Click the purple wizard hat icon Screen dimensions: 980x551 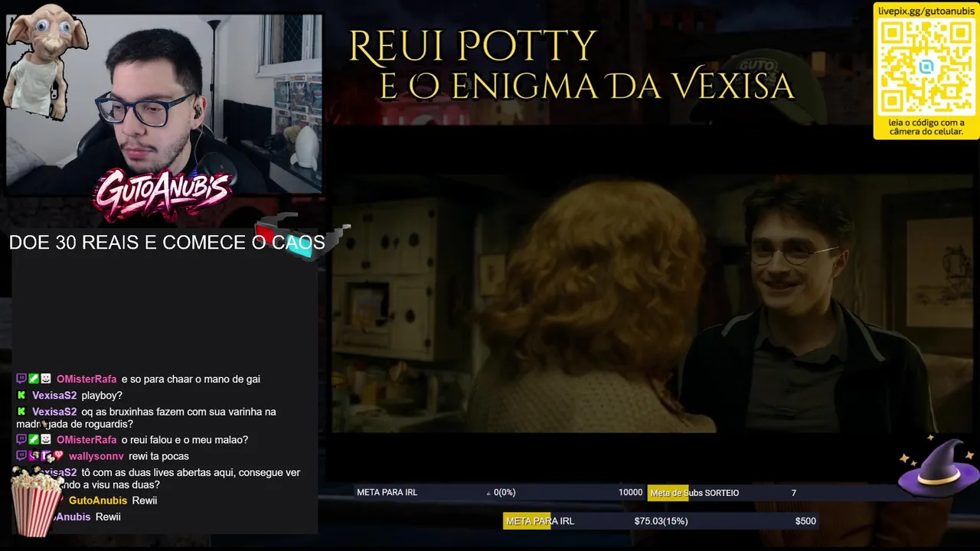pos(938,468)
